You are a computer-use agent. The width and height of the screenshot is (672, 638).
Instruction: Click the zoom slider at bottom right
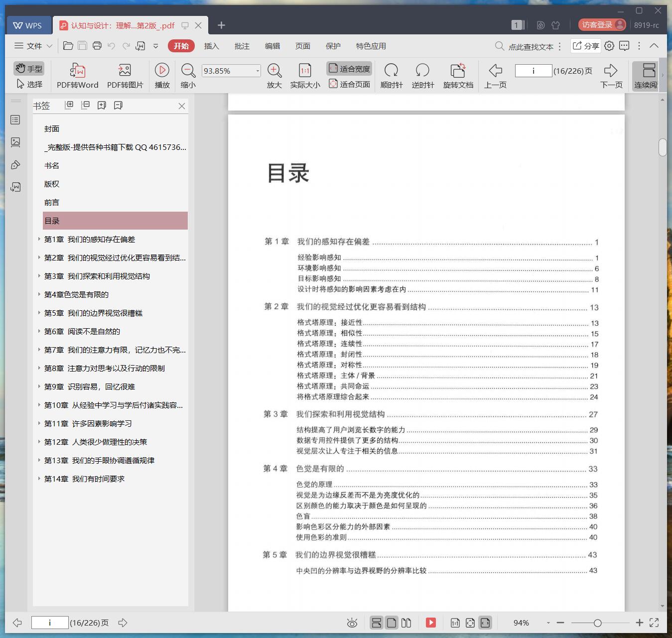coord(597,622)
